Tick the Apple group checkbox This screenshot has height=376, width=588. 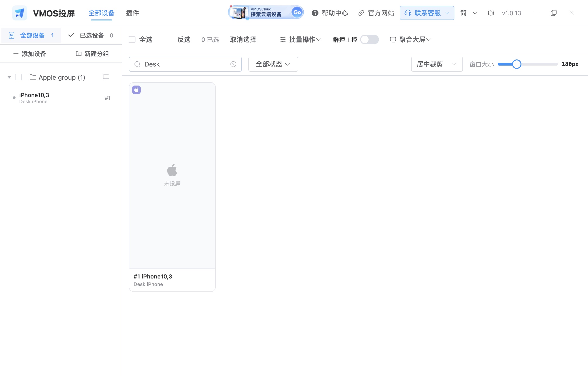pyautogui.click(x=18, y=77)
